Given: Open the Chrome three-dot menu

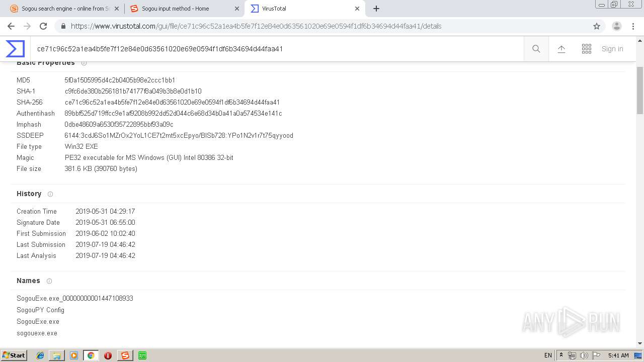Looking at the screenshot, I should [633, 26].
